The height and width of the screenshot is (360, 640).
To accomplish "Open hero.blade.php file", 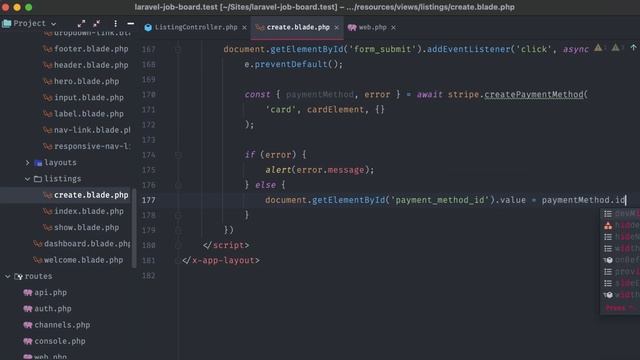I will click(x=87, y=81).
